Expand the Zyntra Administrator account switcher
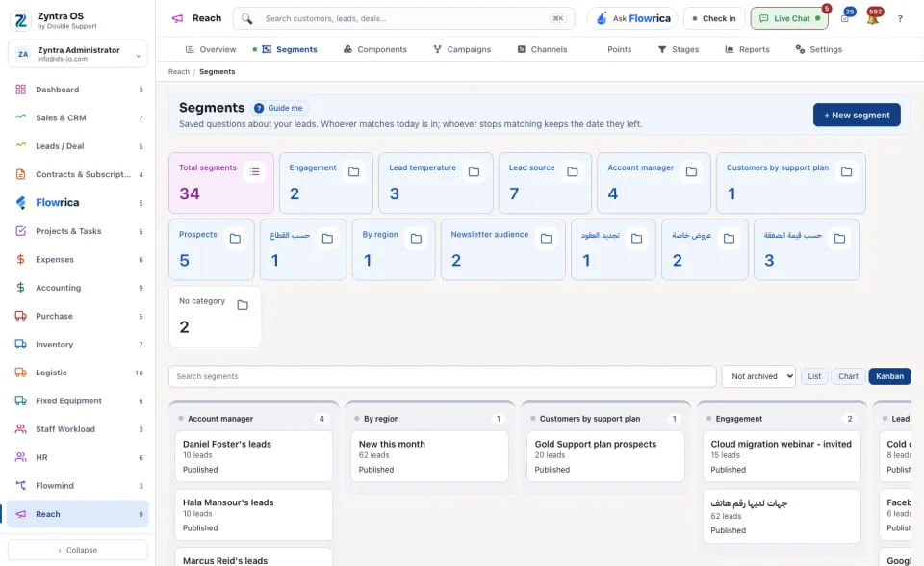The height and width of the screenshot is (566, 924). click(x=78, y=54)
